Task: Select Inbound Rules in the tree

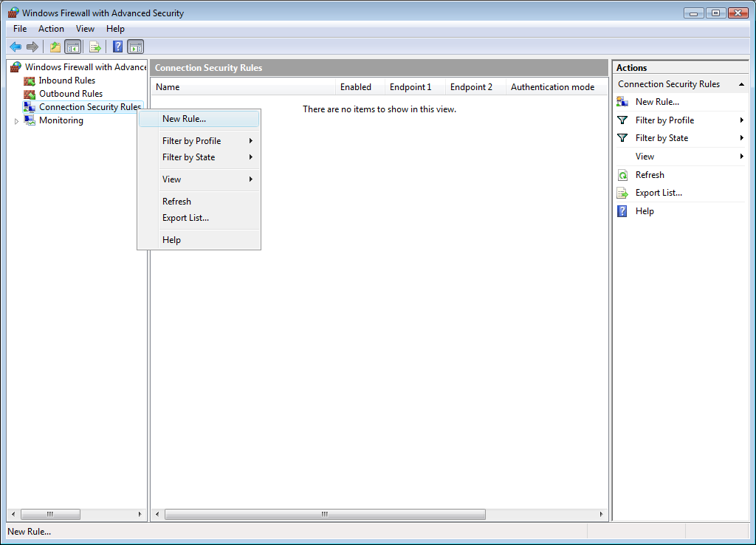Action: [x=67, y=80]
